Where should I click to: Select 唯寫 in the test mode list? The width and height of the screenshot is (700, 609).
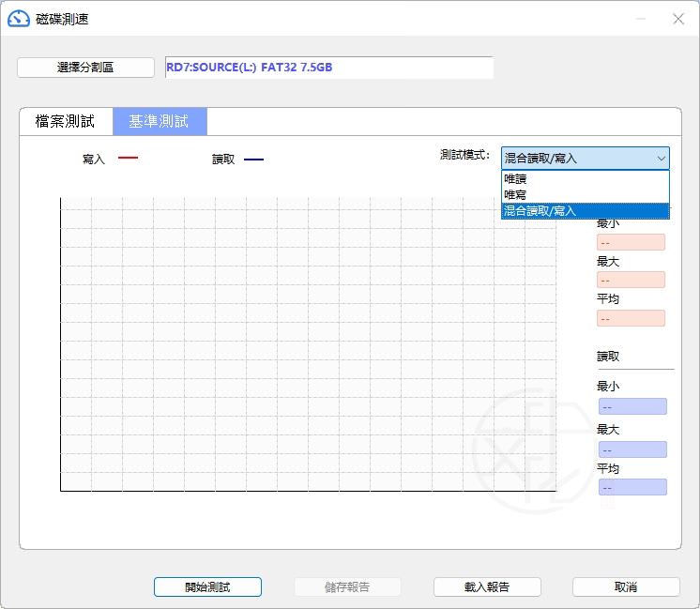[x=585, y=194]
